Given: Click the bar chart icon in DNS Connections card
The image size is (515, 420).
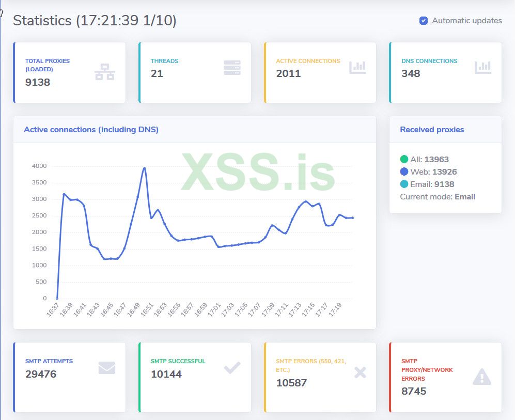Looking at the screenshot, I should coord(483,67).
